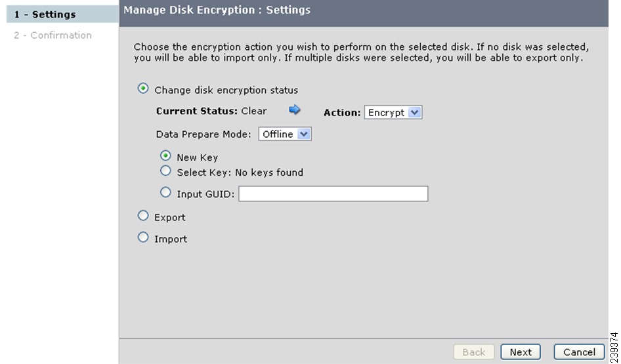Expand the Data Prepare Mode dropdown
Image resolution: width=621 pixels, height=364 pixels.
click(285, 134)
